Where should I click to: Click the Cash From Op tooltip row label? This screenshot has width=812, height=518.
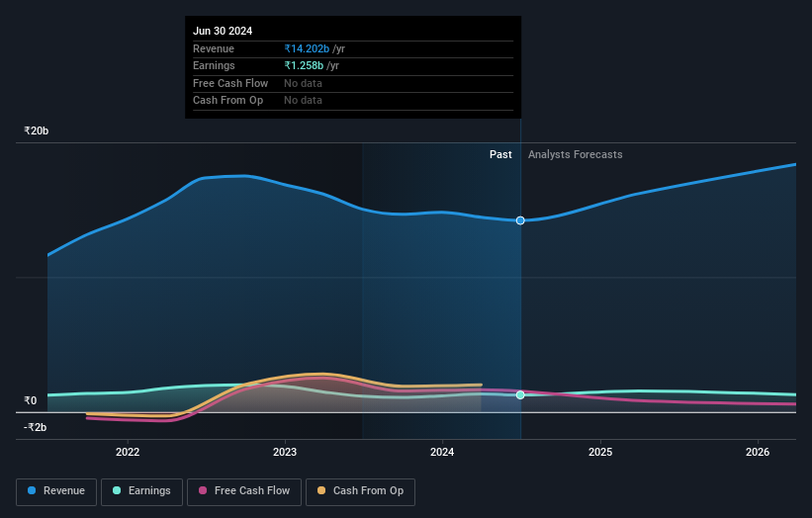(227, 101)
